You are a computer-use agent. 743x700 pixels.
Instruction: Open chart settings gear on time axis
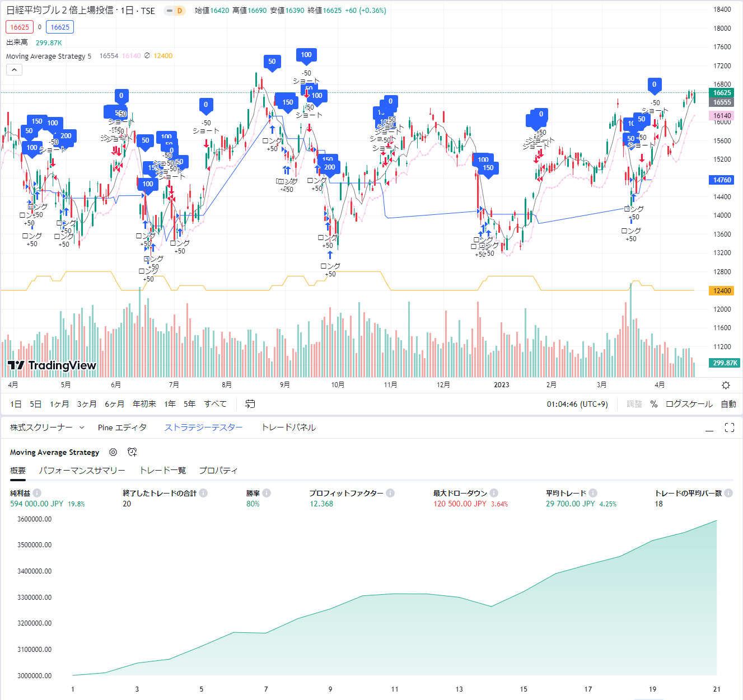(x=726, y=385)
